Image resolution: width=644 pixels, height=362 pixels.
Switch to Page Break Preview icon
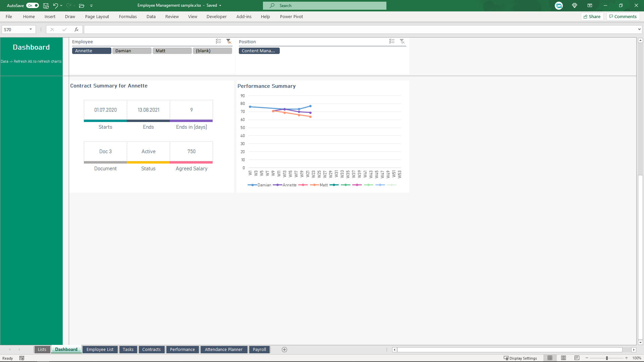pos(577,358)
